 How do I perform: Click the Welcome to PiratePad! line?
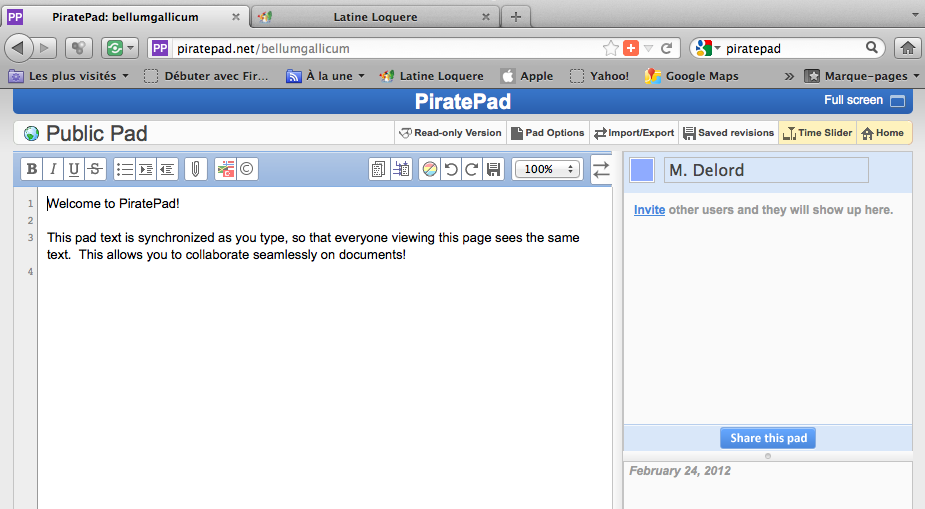point(113,203)
